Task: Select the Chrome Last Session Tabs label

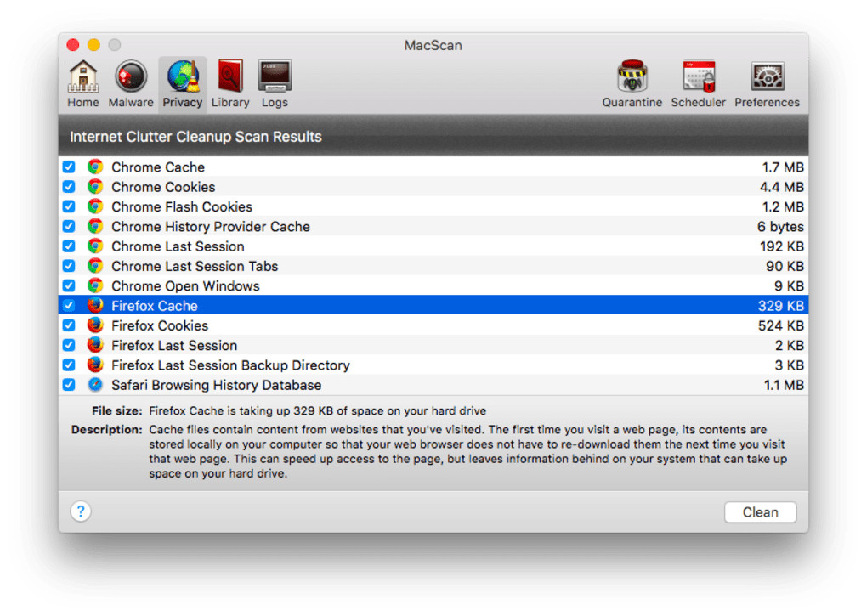Action: point(195,266)
